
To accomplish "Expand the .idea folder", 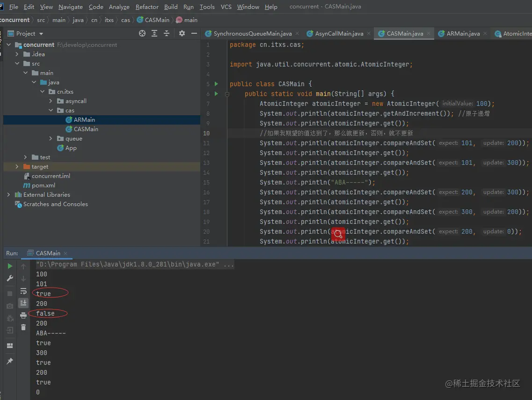I will pos(17,54).
